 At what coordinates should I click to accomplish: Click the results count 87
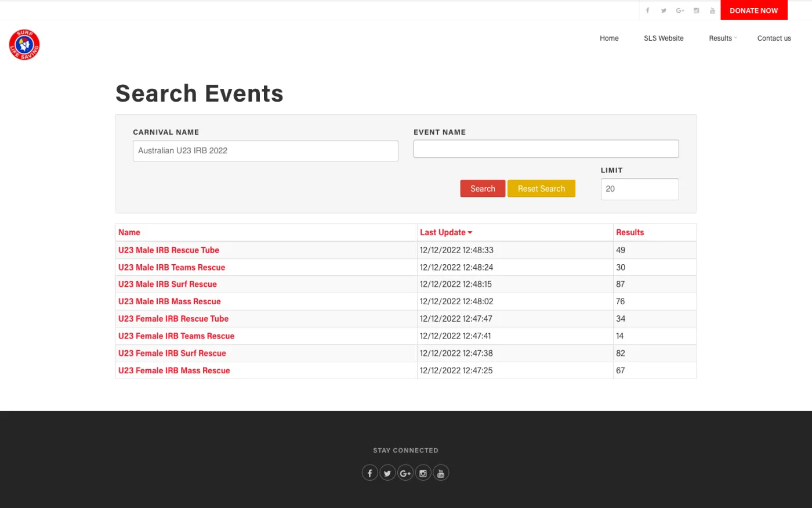[621, 284]
